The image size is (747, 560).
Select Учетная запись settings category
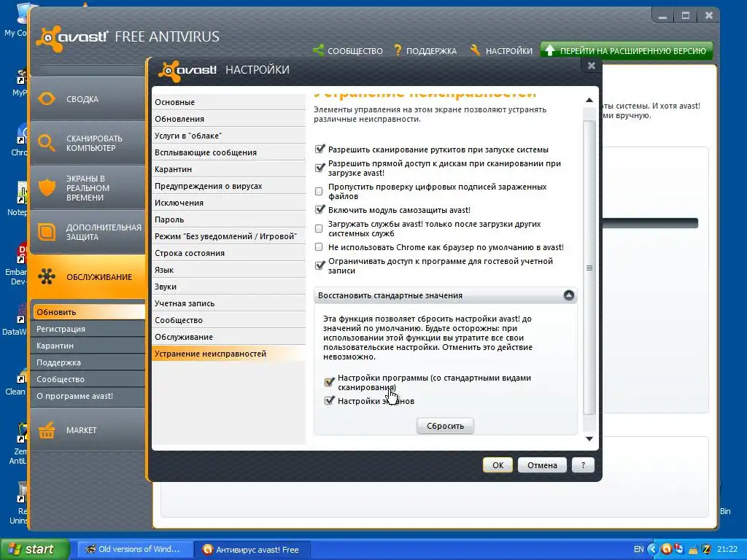coord(228,303)
